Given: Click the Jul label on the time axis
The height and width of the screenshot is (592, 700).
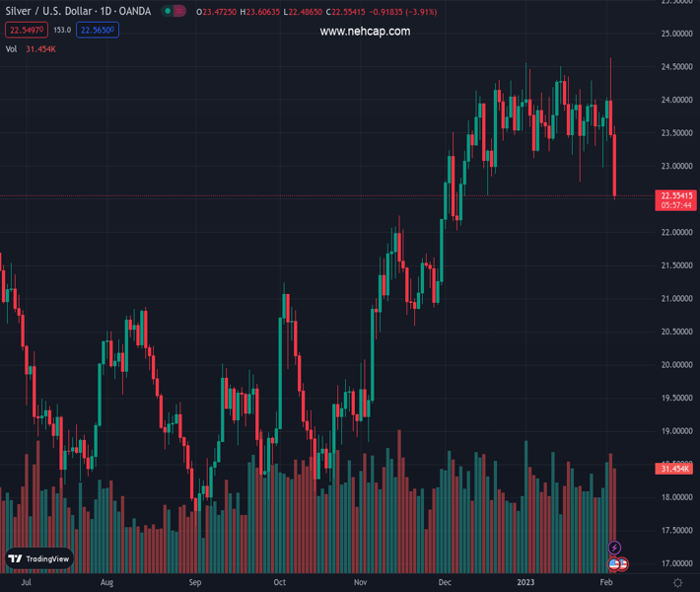Looking at the screenshot, I should tap(26, 583).
